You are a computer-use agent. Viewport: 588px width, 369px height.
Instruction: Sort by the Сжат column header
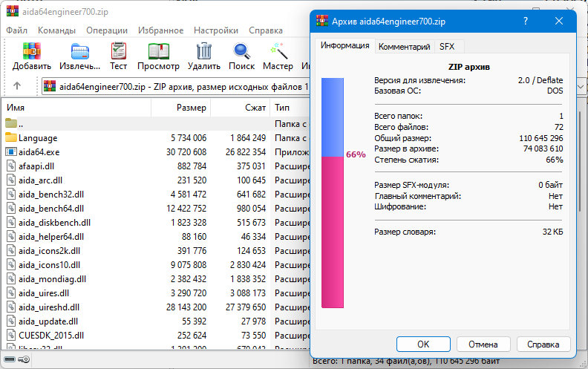click(x=241, y=108)
